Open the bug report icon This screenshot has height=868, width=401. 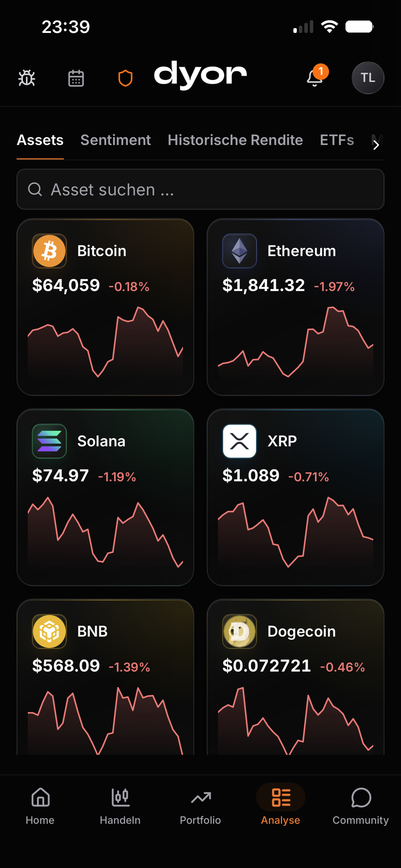(27, 78)
